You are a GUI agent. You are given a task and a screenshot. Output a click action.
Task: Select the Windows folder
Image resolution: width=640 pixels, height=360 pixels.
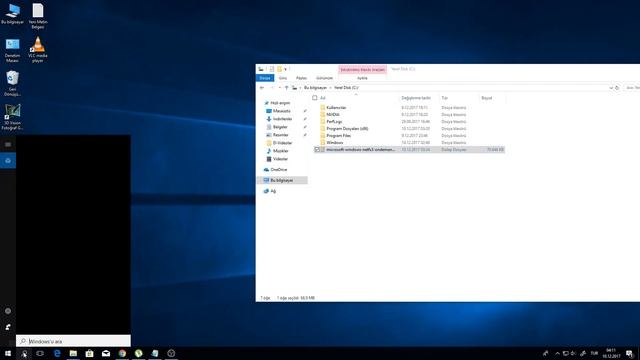[335, 142]
